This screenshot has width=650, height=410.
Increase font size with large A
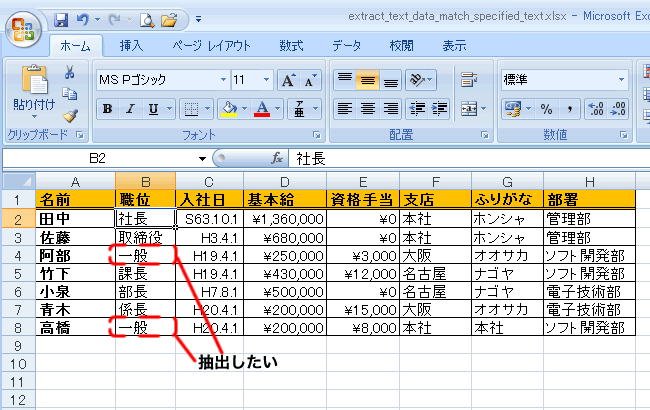click(289, 80)
